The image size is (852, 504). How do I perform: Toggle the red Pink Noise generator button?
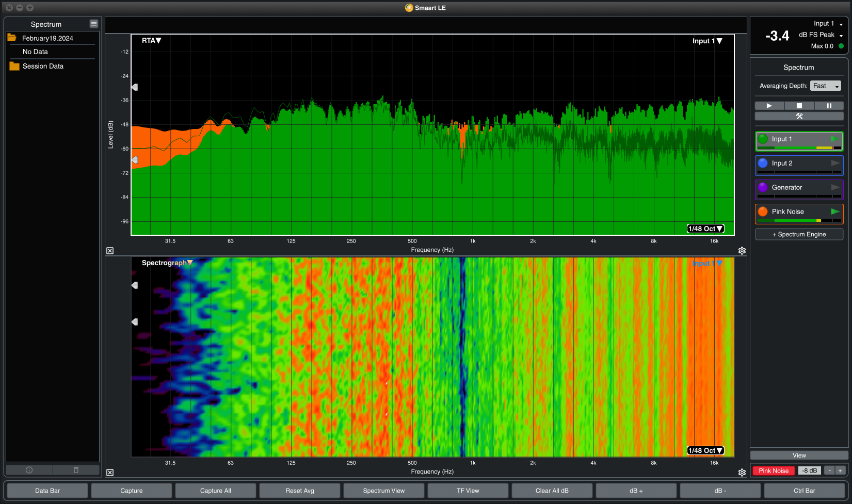774,470
